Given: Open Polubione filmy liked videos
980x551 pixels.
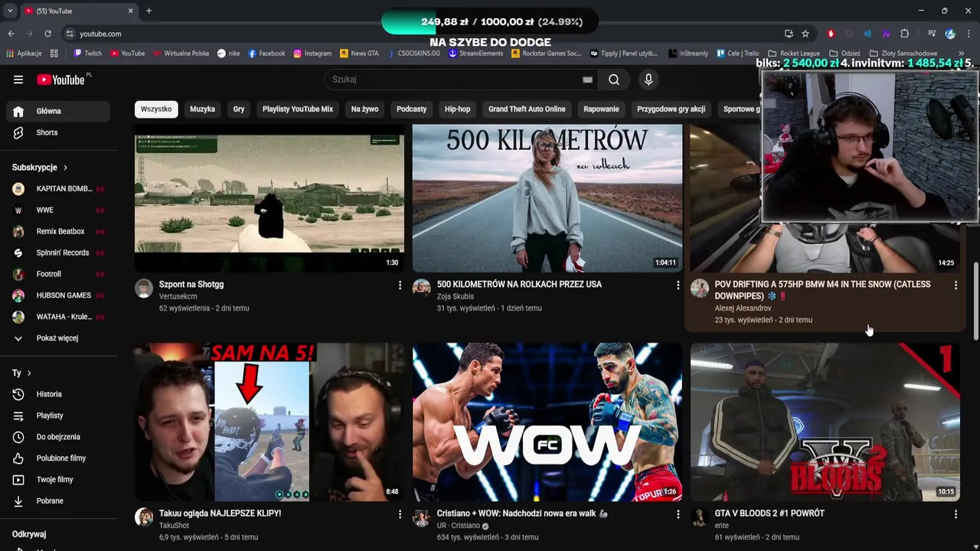Looking at the screenshot, I should [x=58, y=458].
